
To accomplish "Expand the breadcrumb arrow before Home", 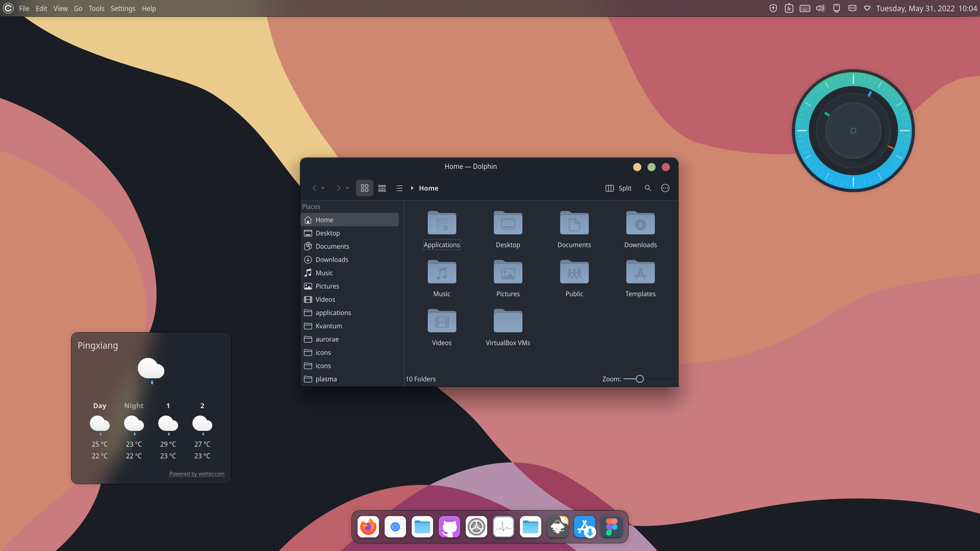I will [x=412, y=188].
